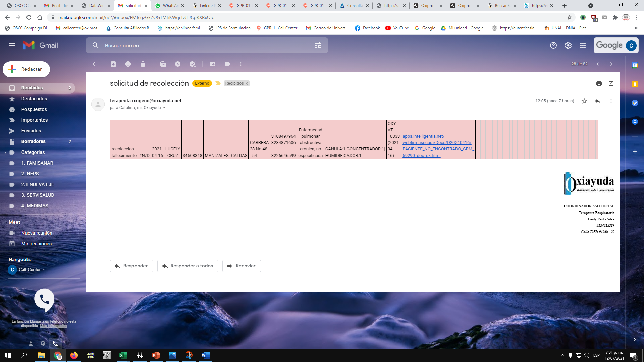Start a Nueva reunión in Meet
Screen dimensions: 644x362
pos(37,233)
